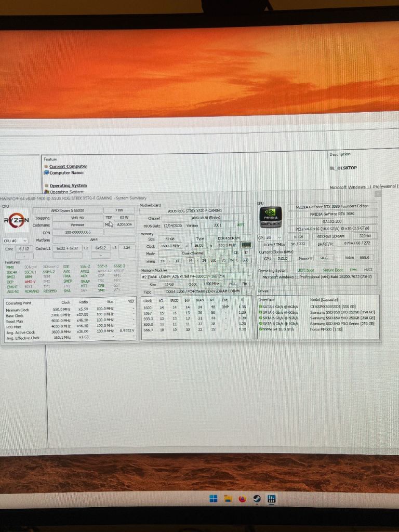
Task: Open Steam from the taskbar
Action: (x=257, y=499)
